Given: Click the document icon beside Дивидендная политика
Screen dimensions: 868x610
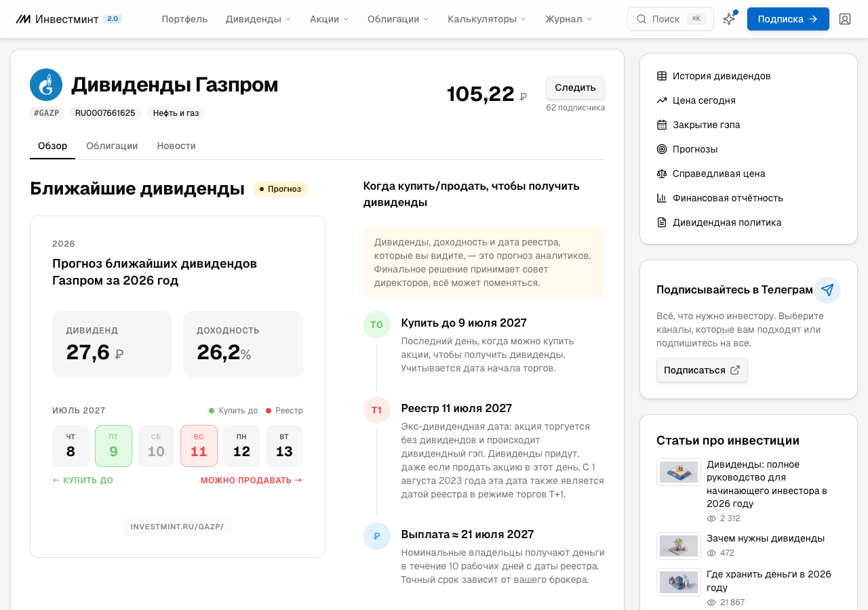Looking at the screenshot, I should click(x=662, y=222).
